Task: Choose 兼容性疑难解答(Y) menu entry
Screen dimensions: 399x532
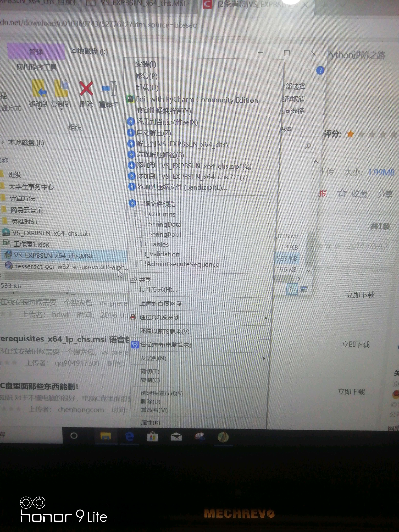Action: [x=163, y=111]
